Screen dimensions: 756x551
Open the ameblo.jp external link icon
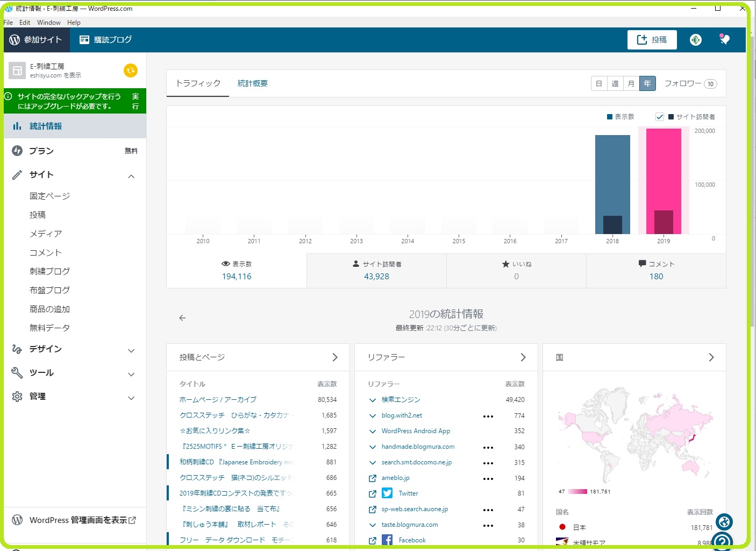372,478
